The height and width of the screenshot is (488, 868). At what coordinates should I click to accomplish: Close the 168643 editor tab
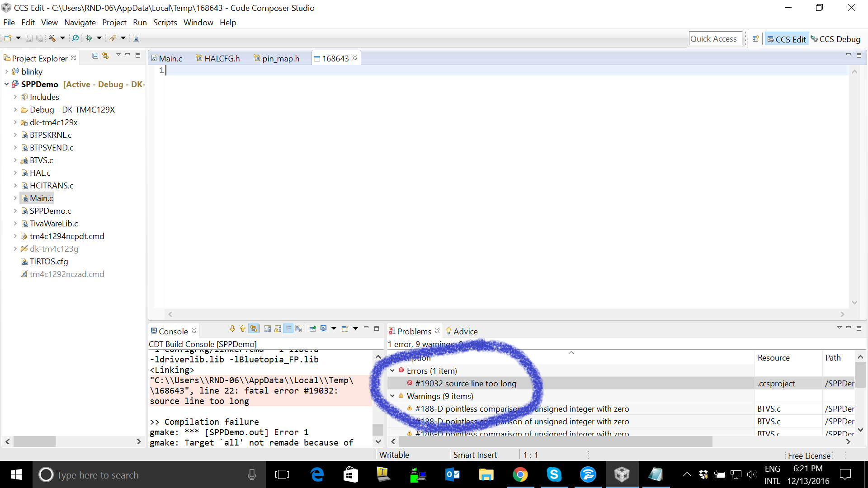(x=355, y=58)
